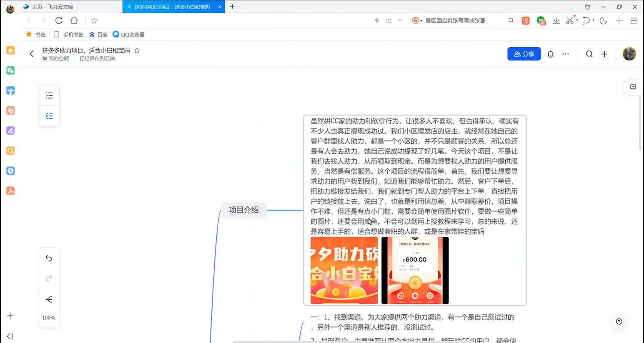Image resolution: width=644 pixels, height=343 pixels.
Task: Click the notification bell in the document header
Action: click(x=551, y=54)
